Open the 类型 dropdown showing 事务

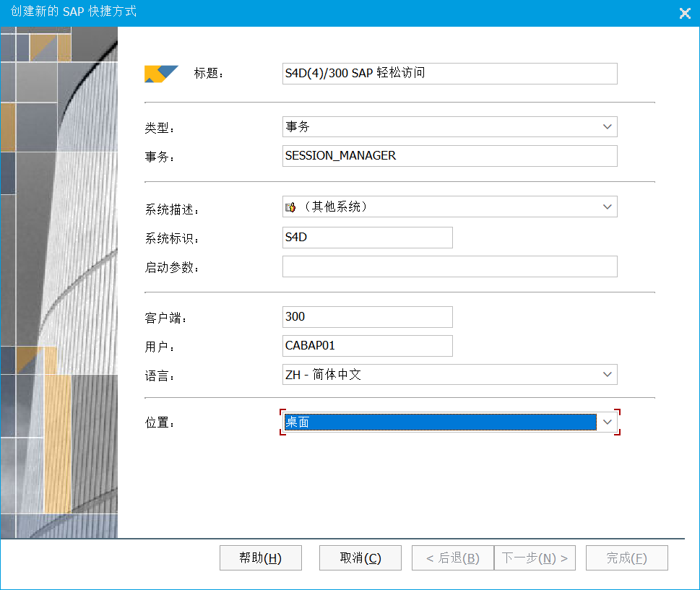449,127
